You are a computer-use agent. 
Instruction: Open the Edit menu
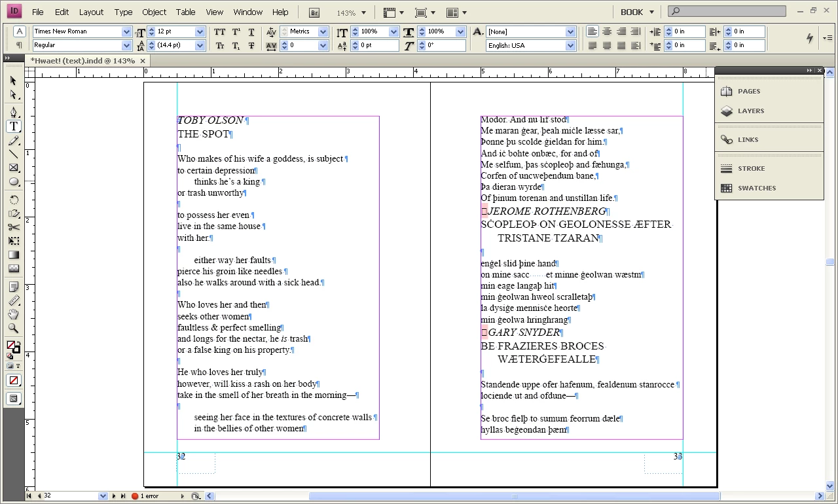tap(62, 12)
